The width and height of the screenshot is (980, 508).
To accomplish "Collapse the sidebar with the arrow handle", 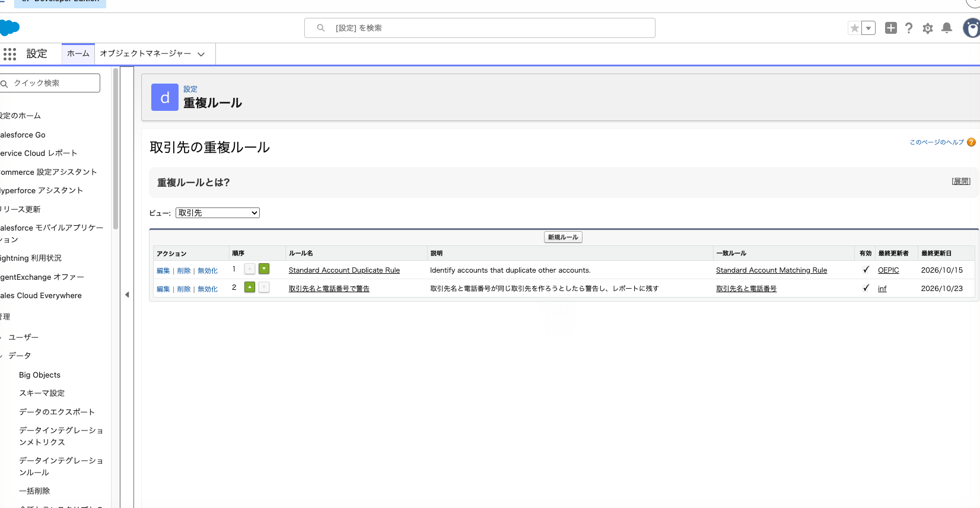I will pos(127,295).
